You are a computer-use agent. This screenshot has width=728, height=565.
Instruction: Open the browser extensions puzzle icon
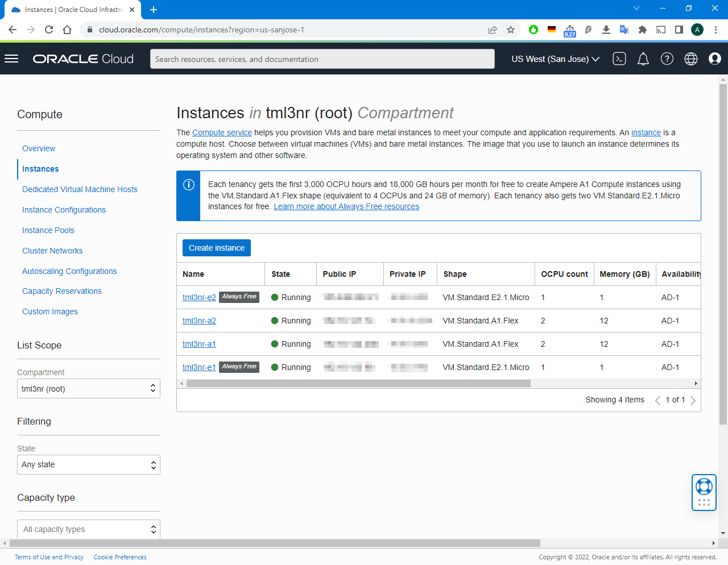pos(643,30)
